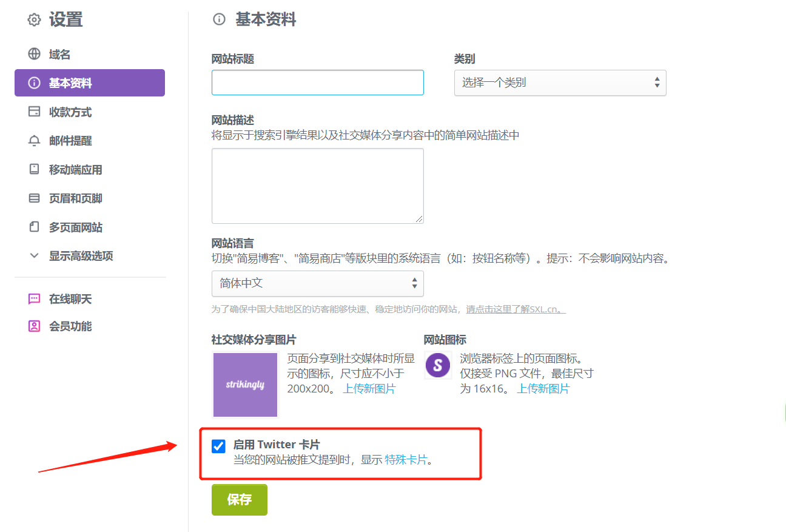Open the 类别 category dropdown
The width and height of the screenshot is (786, 532).
(x=560, y=82)
